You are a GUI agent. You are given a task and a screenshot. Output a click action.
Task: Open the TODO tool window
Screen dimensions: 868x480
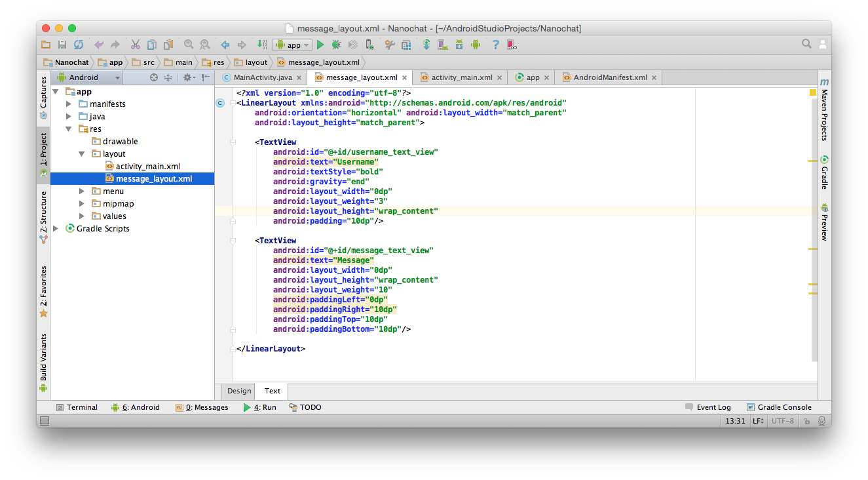[x=305, y=407]
